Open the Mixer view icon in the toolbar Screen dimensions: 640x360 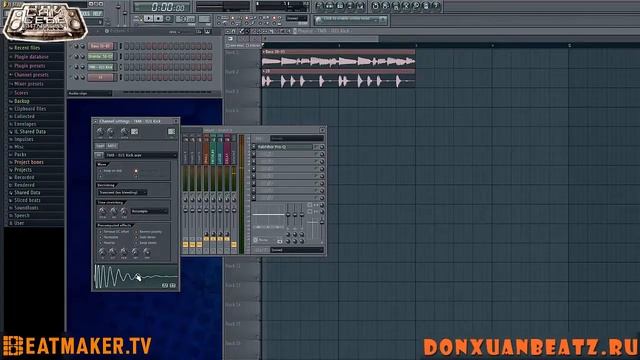[360, 6]
